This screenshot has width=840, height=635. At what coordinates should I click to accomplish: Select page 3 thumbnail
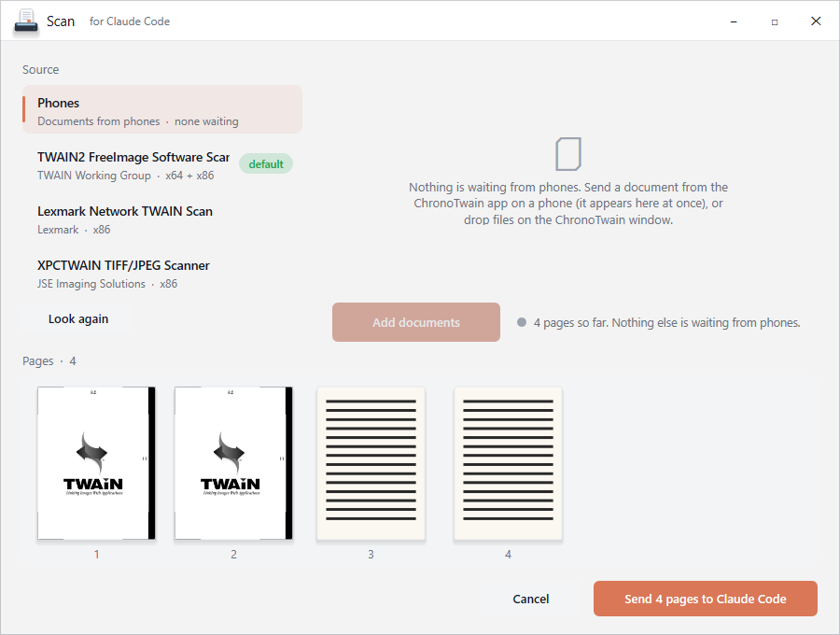pos(371,463)
